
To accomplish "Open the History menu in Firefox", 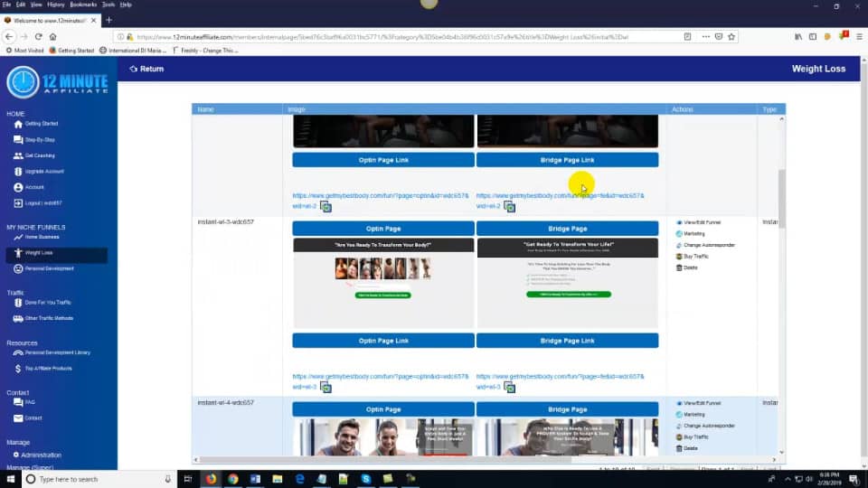I will [55, 5].
